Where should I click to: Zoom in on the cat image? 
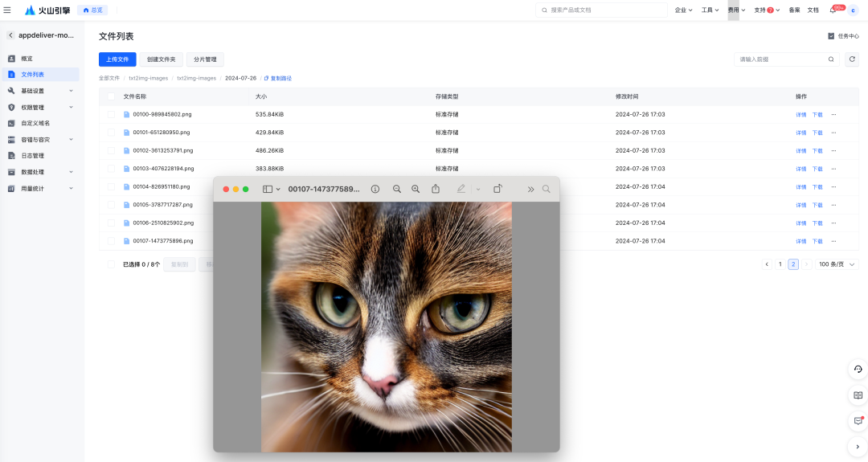coord(416,189)
